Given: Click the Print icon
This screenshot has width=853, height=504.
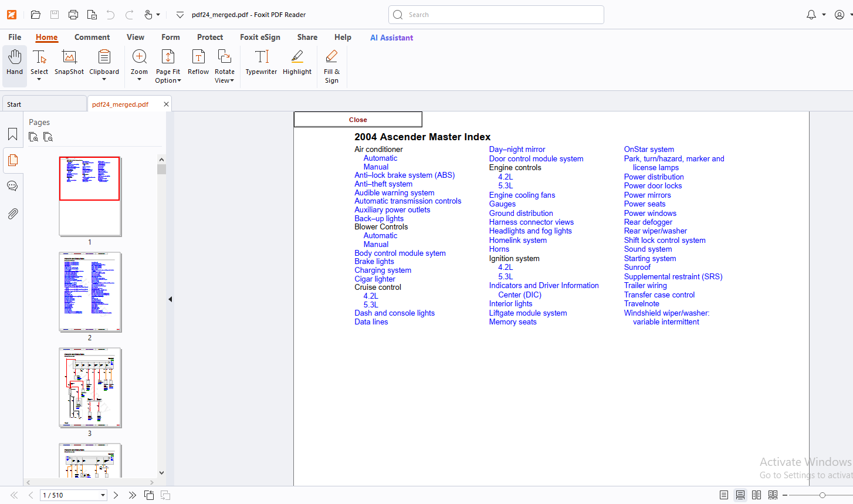Looking at the screenshot, I should pos(73,15).
